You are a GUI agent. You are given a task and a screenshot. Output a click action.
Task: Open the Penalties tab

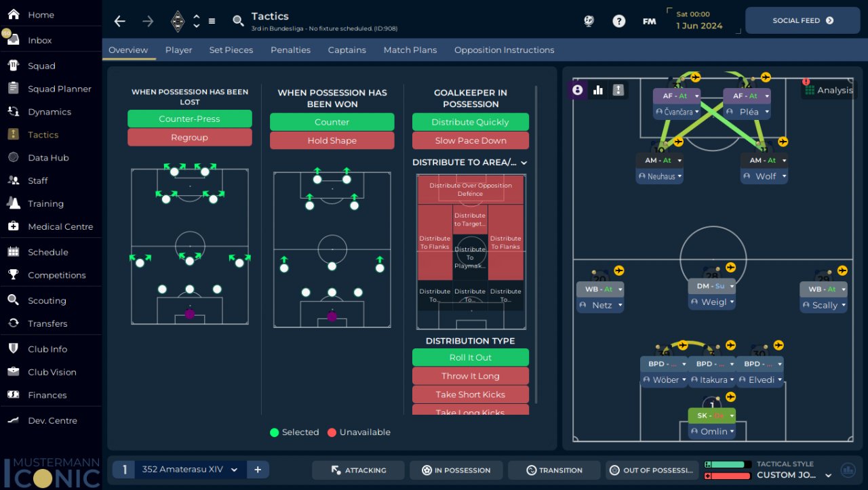pyautogui.click(x=290, y=50)
